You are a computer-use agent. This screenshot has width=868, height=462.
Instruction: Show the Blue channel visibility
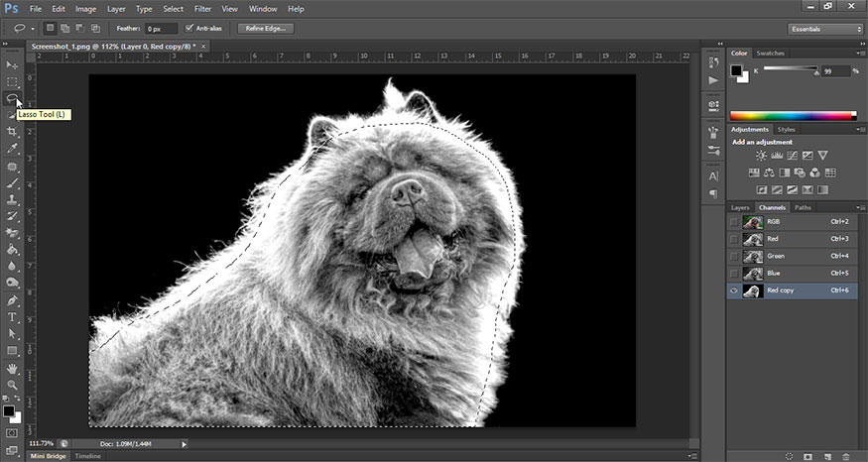tap(734, 274)
